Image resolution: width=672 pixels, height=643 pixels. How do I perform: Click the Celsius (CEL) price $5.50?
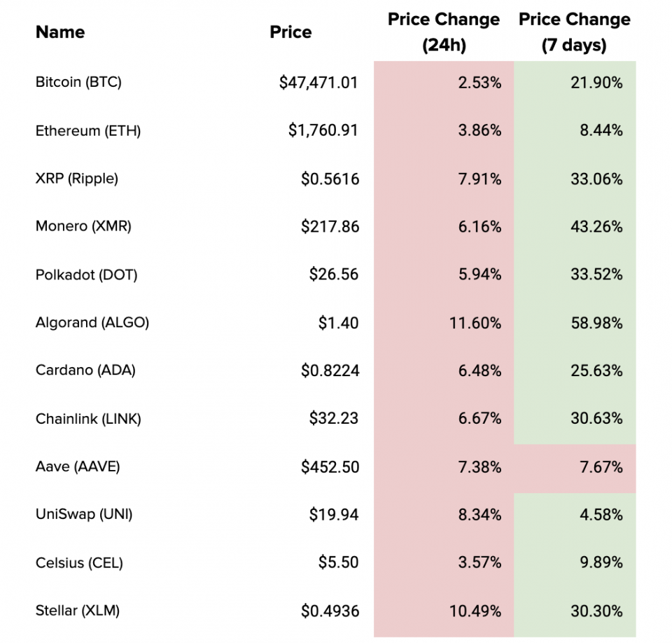coord(338,563)
